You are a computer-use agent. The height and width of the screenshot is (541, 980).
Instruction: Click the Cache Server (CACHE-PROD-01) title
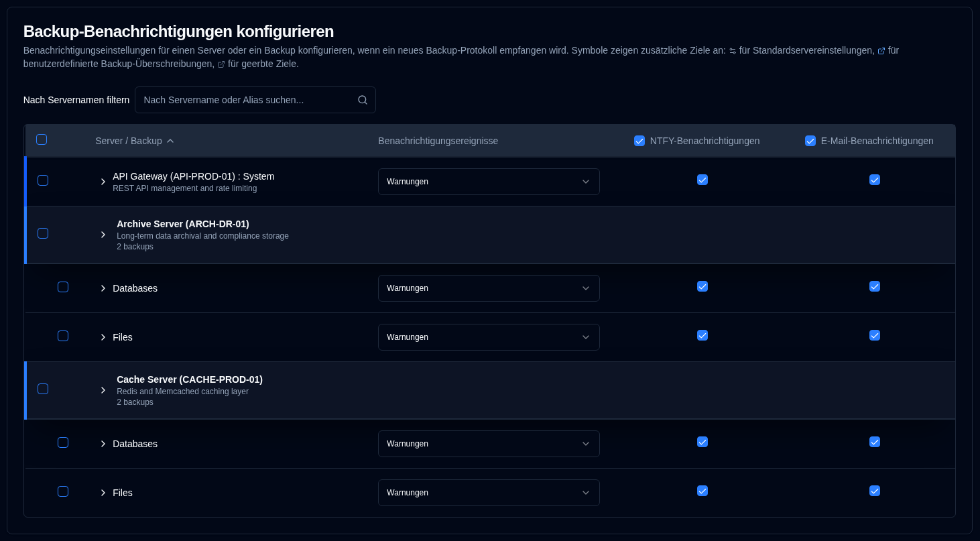click(x=190, y=379)
